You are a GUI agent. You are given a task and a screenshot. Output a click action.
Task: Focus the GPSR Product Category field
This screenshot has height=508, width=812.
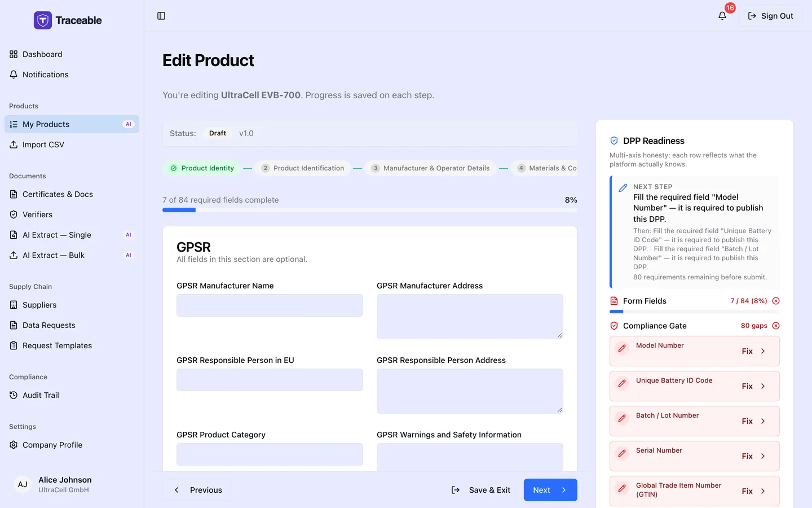pos(270,454)
